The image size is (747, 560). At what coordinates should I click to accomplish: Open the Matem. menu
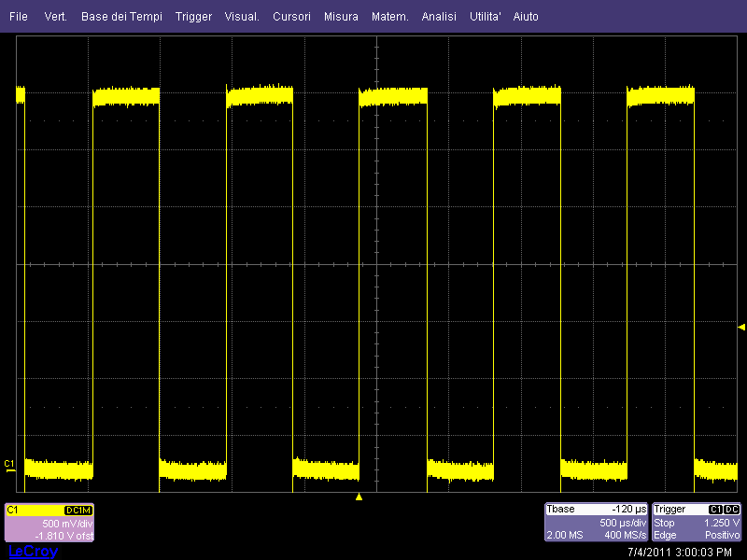coord(390,17)
